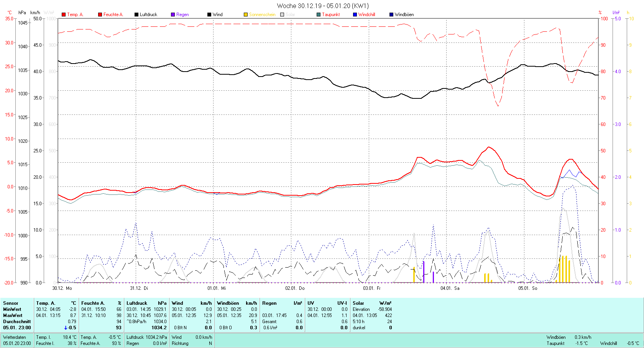Select the 'Windchill' label in the chart legend
This screenshot has height=348, width=644.
click(367, 15)
